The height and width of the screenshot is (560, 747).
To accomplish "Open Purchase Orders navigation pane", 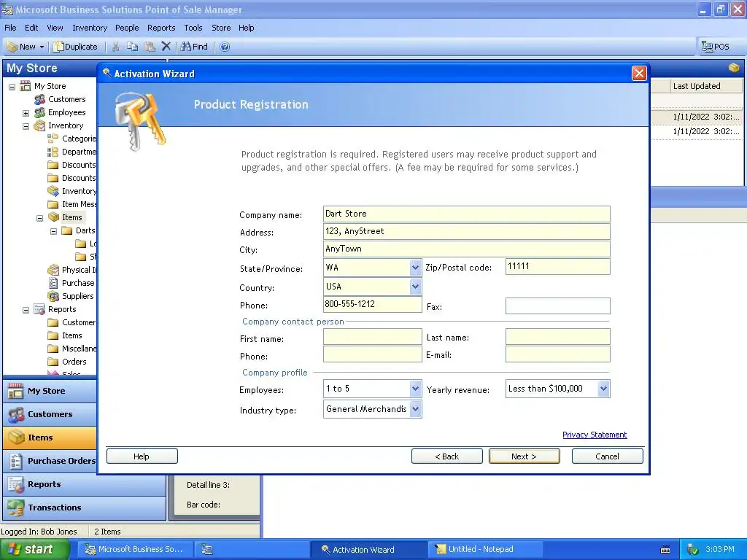I will pyautogui.click(x=50, y=461).
